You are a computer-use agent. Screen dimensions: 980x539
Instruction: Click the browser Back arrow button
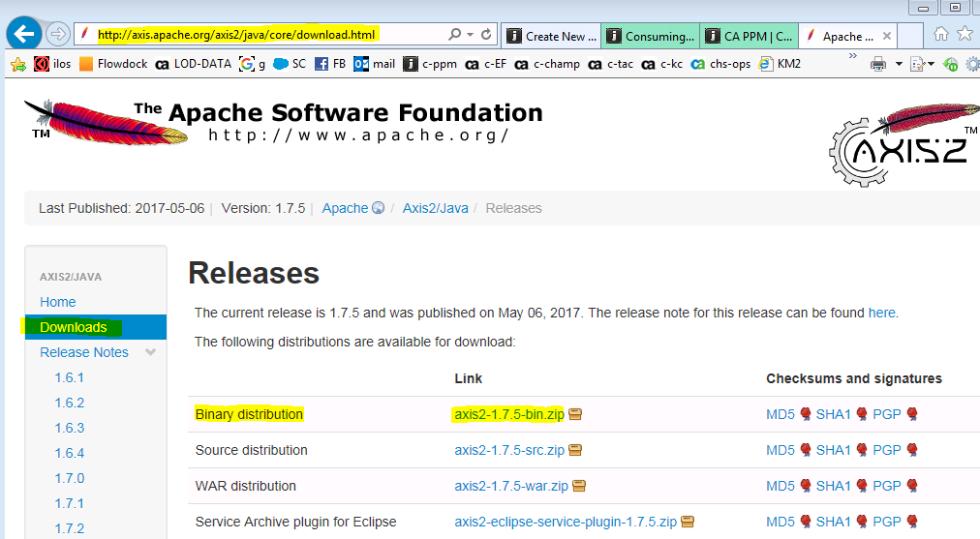click(23, 35)
